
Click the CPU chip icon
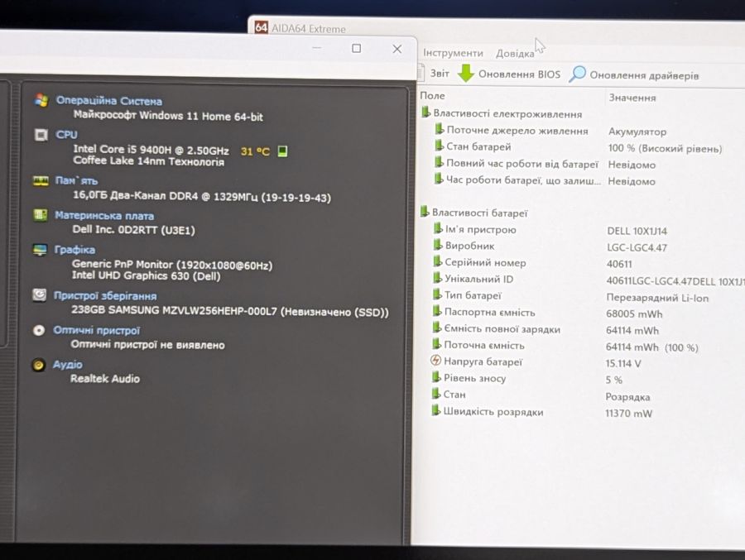pos(41,136)
